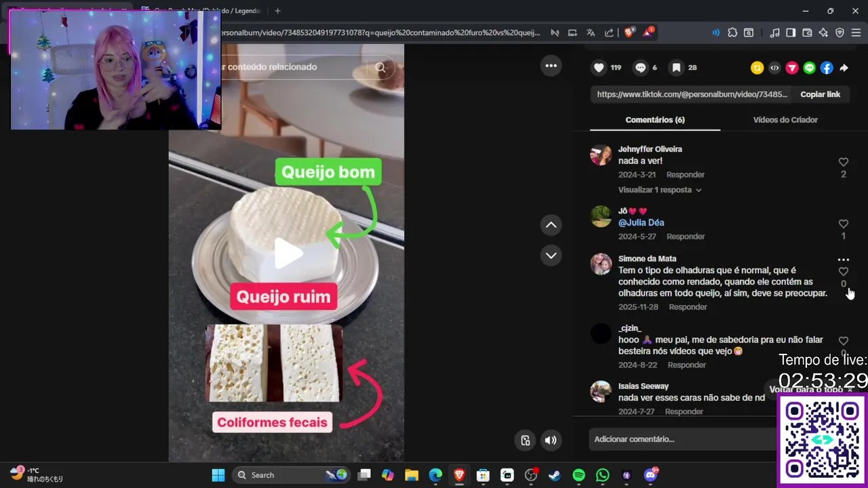Image resolution: width=868 pixels, height=488 pixels.
Task: Mute video with speaker icon
Action: 551,441
